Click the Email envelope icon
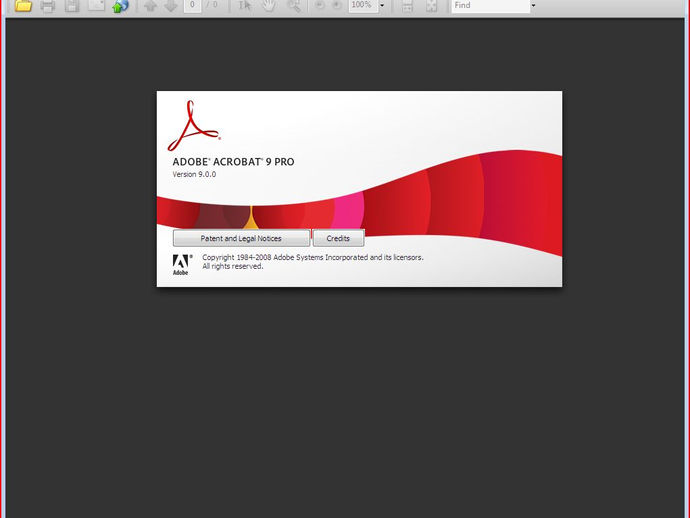This screenshot has height=518, width=690. (x=96, y=5)
